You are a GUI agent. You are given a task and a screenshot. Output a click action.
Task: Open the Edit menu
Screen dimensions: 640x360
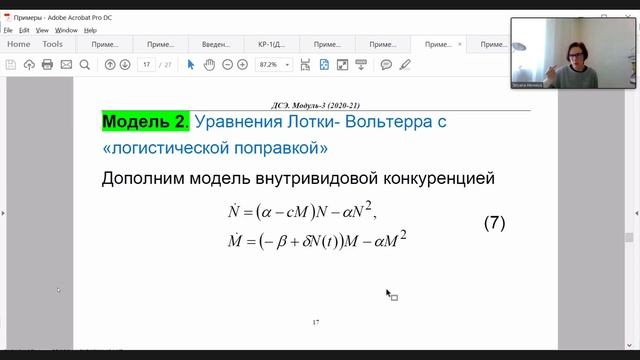24,30
